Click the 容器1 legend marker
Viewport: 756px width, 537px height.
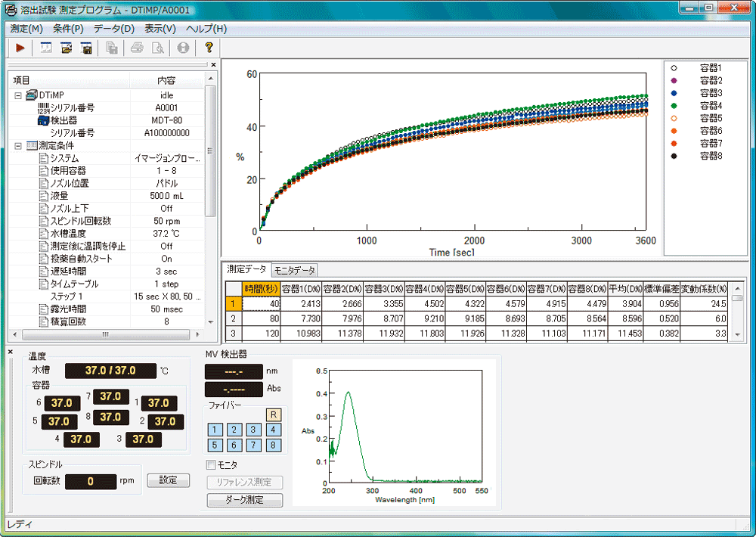674,68
